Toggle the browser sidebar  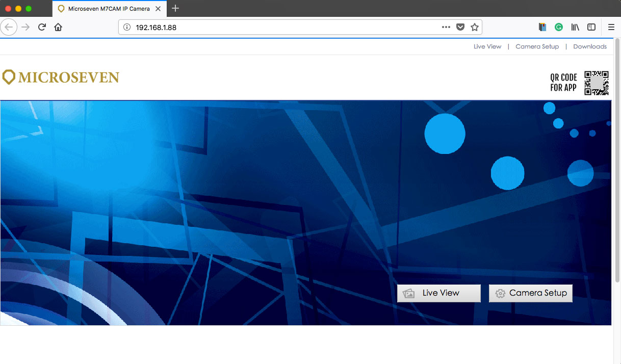(x=591, y=27)
